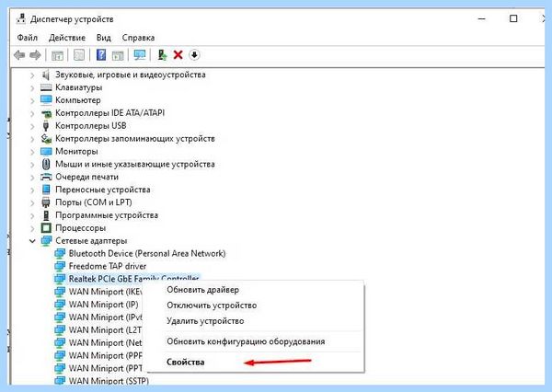Select WAN Miniport (L2TP) entry
Viewport: 552px width, 392px height.
[105, 330]
